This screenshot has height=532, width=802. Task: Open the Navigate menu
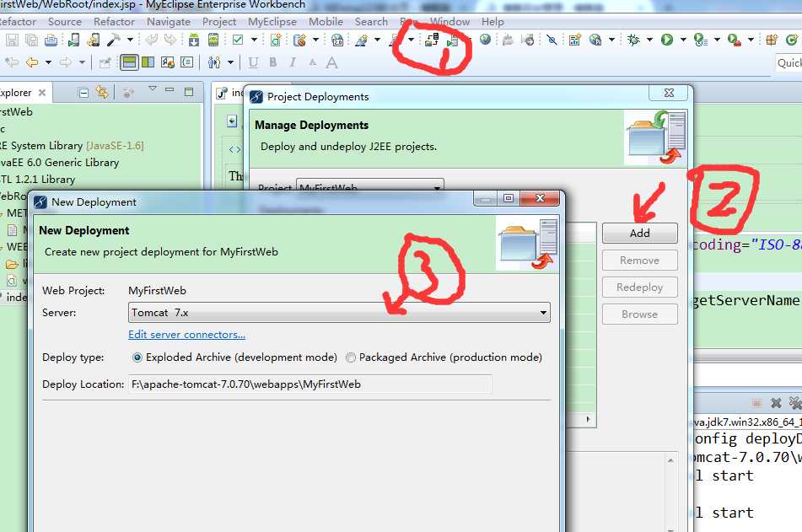(x=169, y=22)
